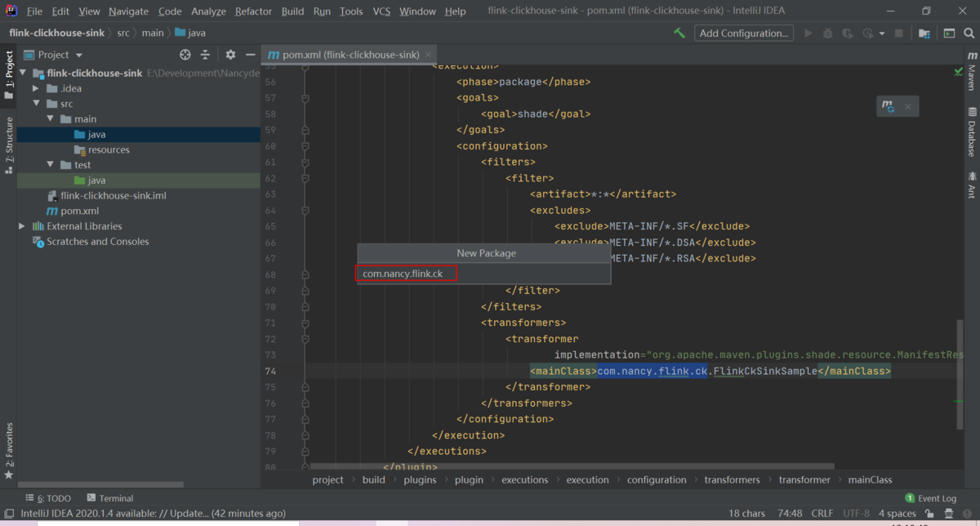Click the green inspection checkmark indicator
The image size is (980, 526).
tap(958, 72)
